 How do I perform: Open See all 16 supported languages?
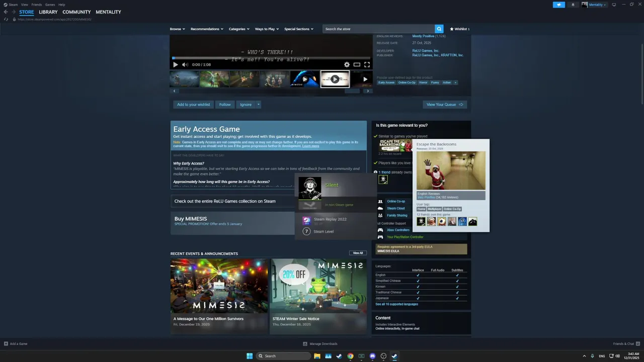pyautogui.click(x=396, y=304)
